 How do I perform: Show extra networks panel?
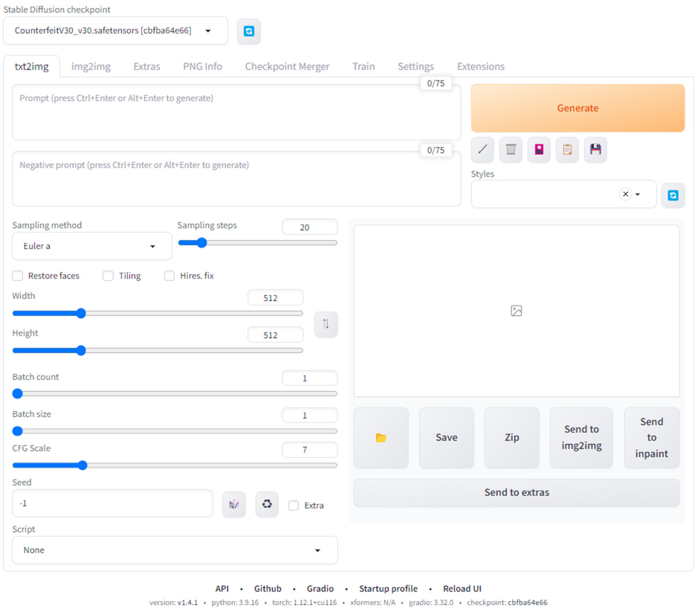point(539,150)
